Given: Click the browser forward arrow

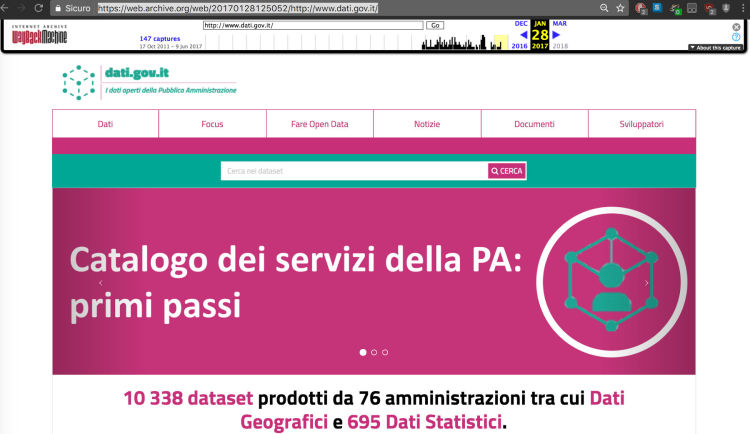Looking at the screenshot, I should (21, 8).
